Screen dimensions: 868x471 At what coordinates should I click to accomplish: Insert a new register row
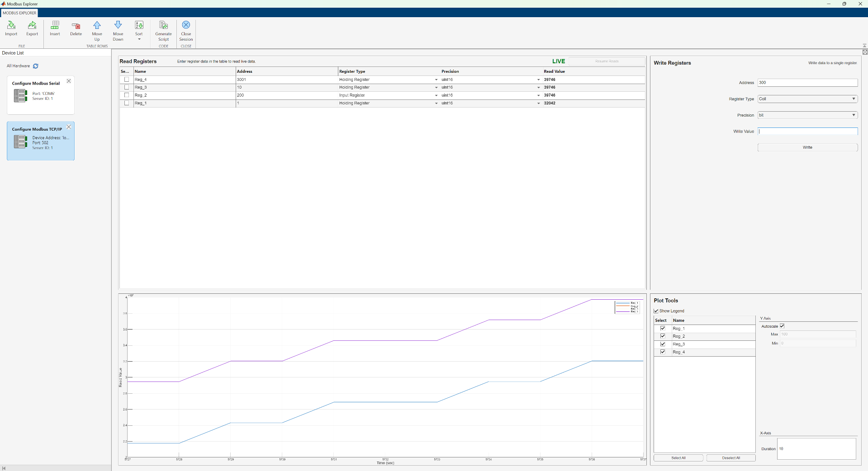(x=54, y=28)
